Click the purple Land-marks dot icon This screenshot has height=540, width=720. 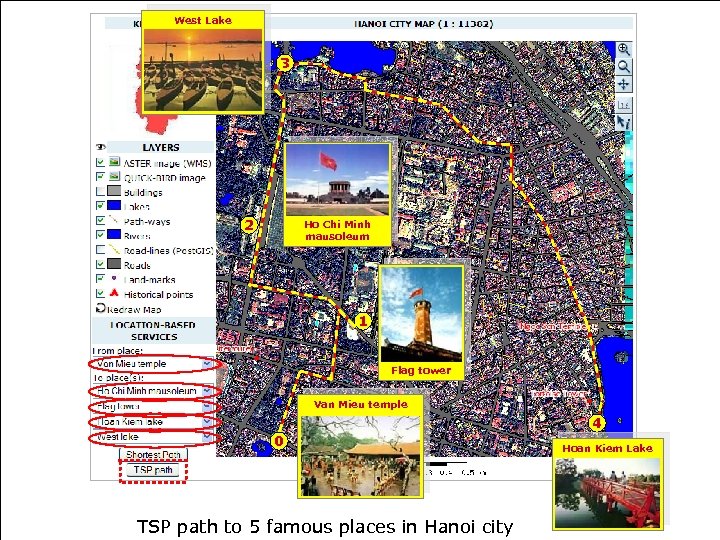click(114, 278)
